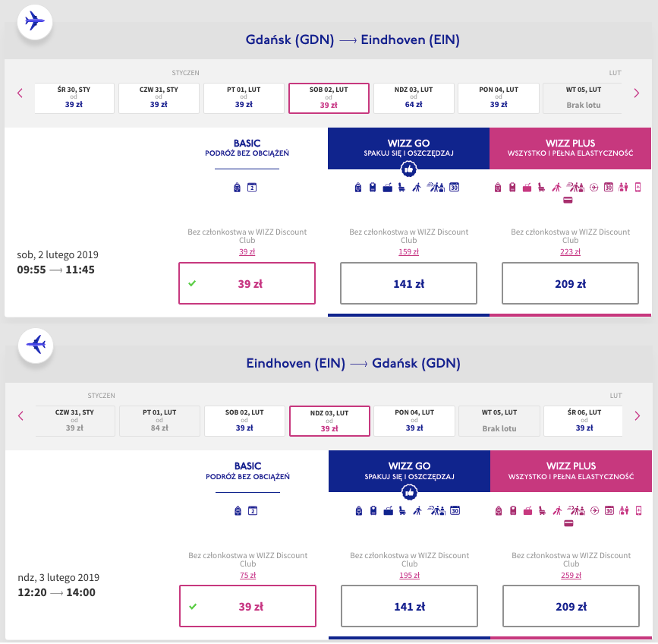Select outbound WIZZ GO 141 zł fare
Screen dimensions: 658x644
pyautogui.click(x=409, y=283)
